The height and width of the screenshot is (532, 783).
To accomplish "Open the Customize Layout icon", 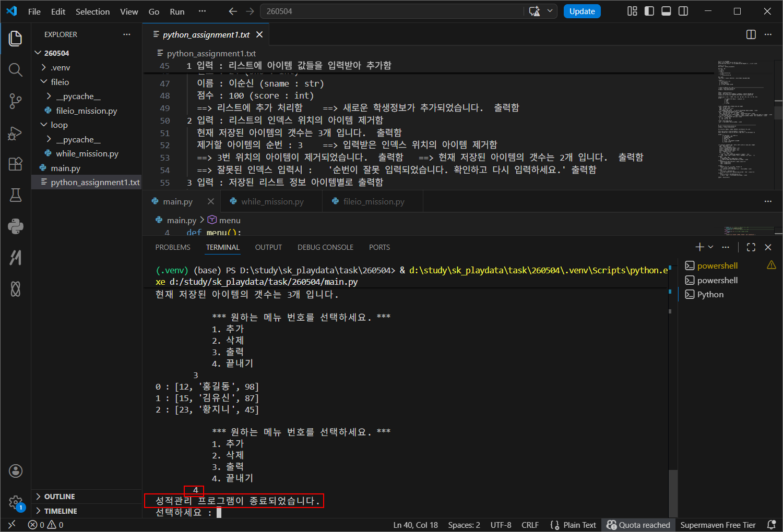I will coord(632,11).
